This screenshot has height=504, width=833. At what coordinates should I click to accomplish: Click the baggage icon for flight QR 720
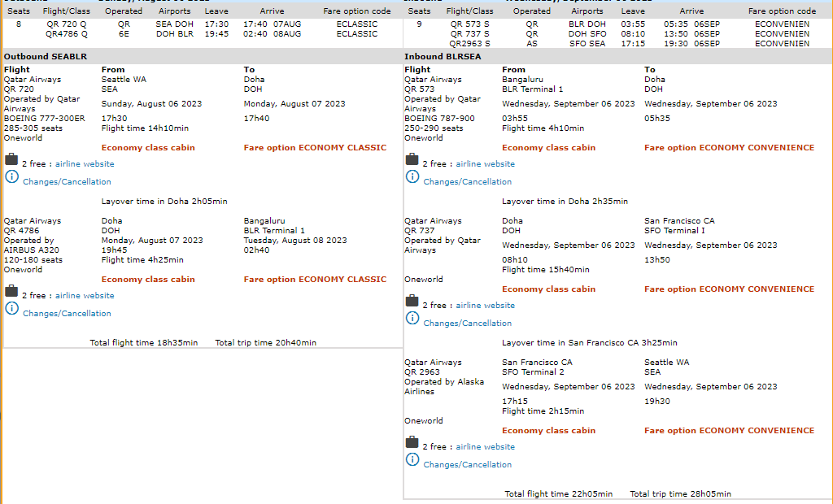pos(11,160)
